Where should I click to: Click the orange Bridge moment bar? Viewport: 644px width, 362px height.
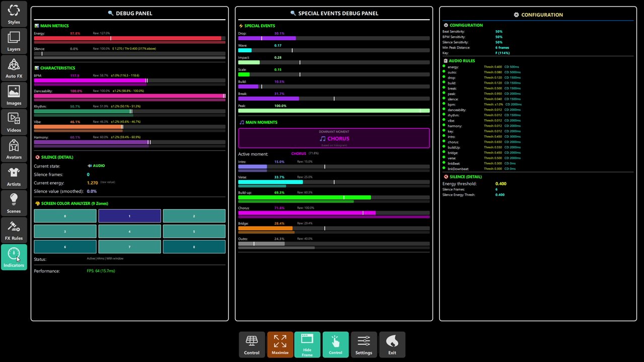334,228
